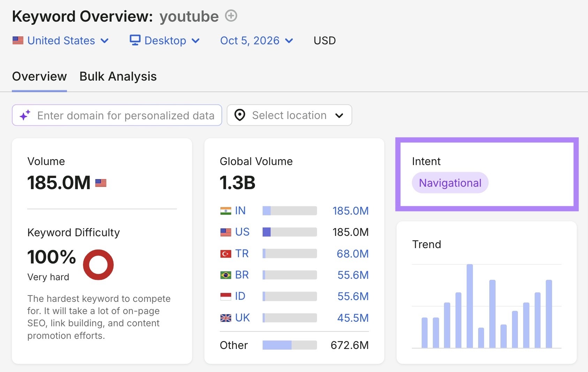Screen dimensions: 588x372
Task: Open the TR country link
Action: coord(242,253)
